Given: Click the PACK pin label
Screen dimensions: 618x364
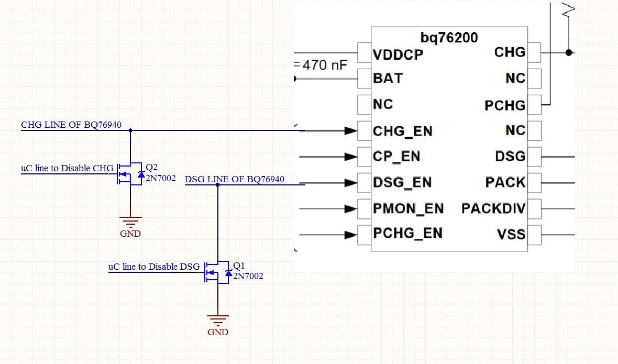Looking at the screenshot, I should [x=505, y=182].
